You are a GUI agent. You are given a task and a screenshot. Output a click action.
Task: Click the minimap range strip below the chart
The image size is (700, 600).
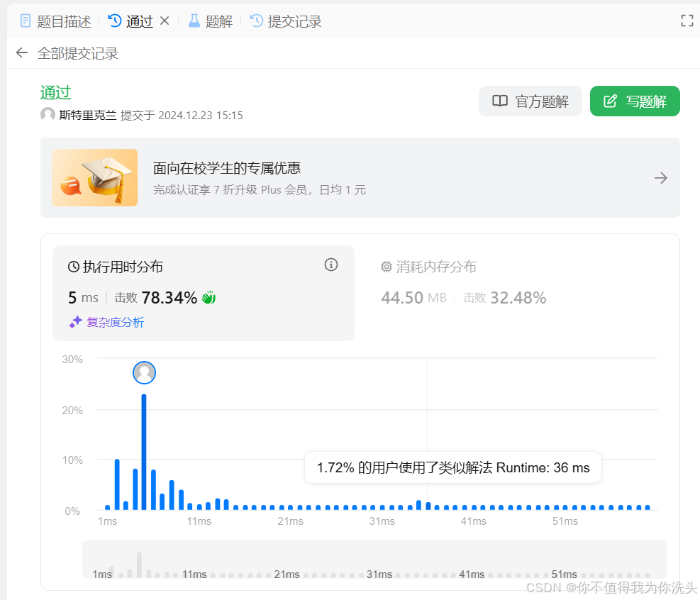click(374, 560)
